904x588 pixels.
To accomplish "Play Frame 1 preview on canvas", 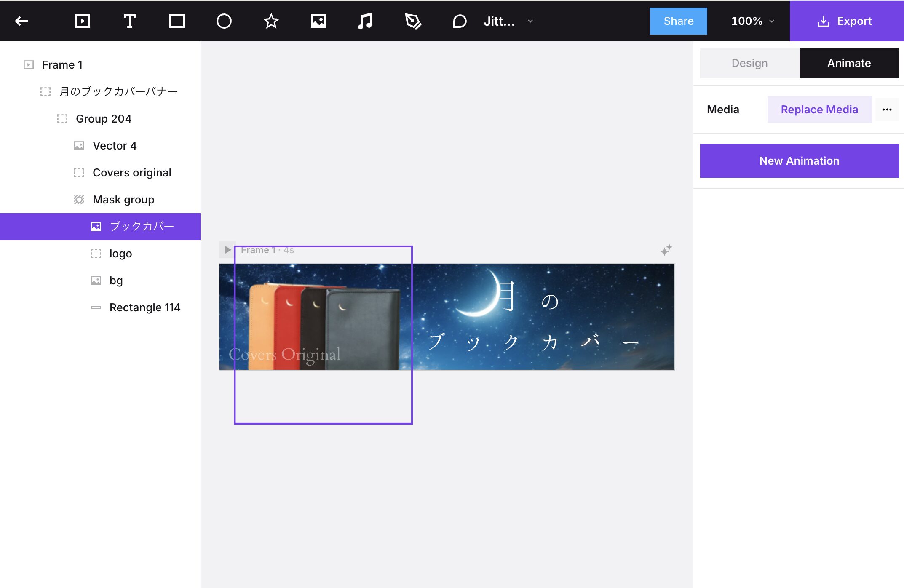I will (x=227, y=250).
